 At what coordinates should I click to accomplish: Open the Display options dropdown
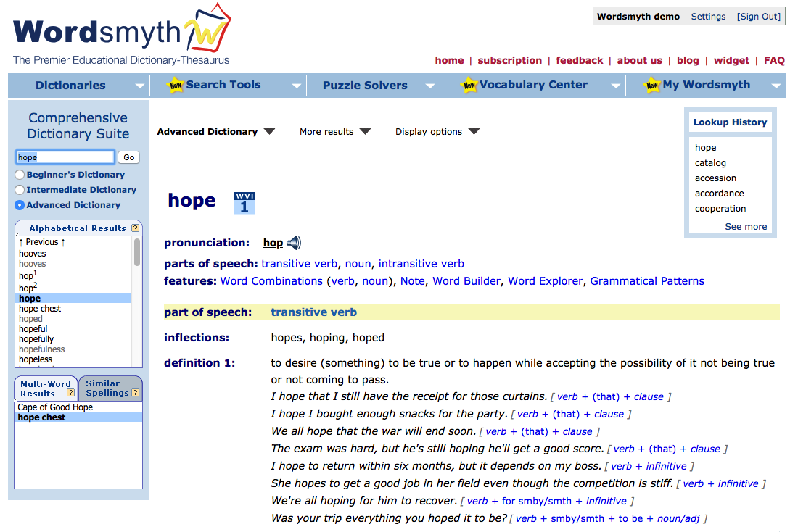[437, 132]
